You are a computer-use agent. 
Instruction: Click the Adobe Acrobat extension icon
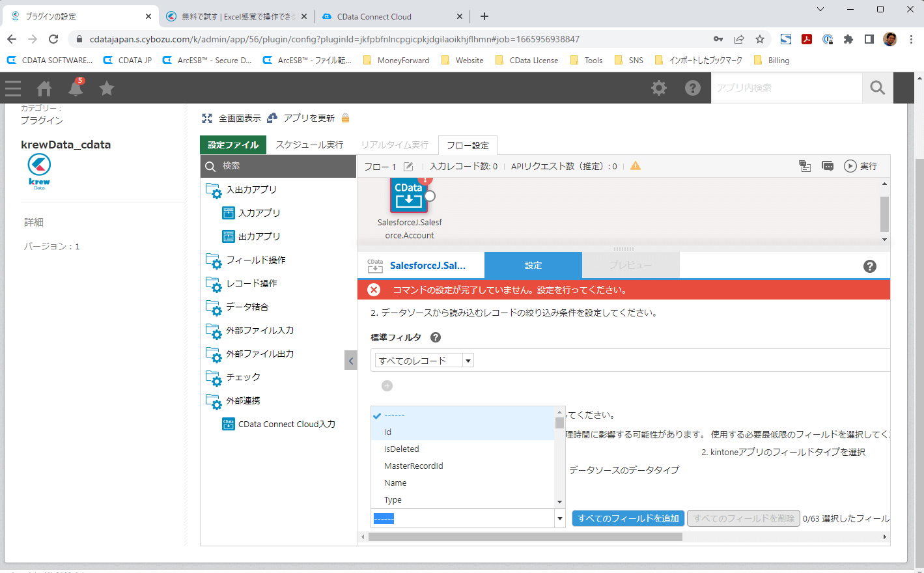pyautogui.click(x=807, y=39)
